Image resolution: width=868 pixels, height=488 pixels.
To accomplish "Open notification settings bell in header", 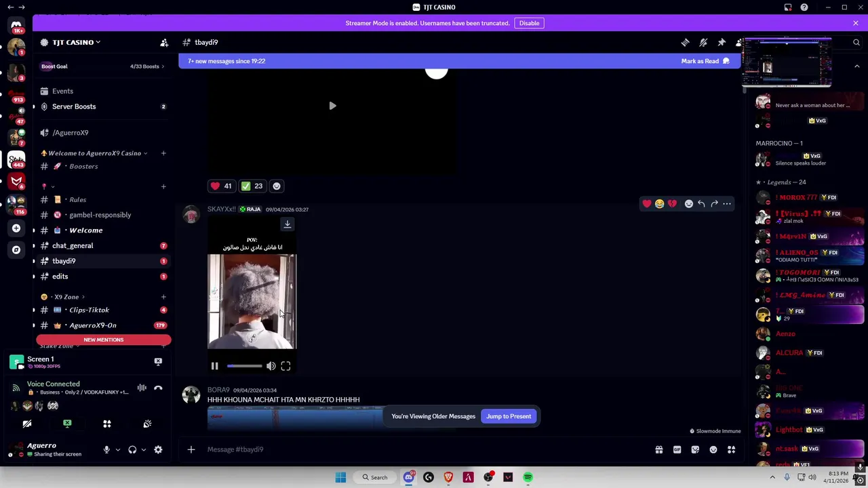I will pyautogui.click(x=703, y=42).
